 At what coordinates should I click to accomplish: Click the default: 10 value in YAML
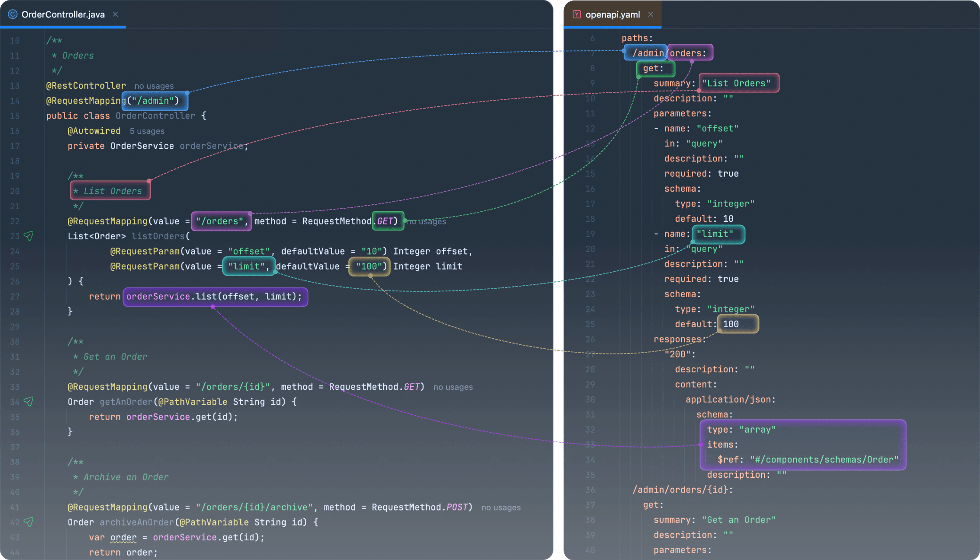tap(728, 219)
